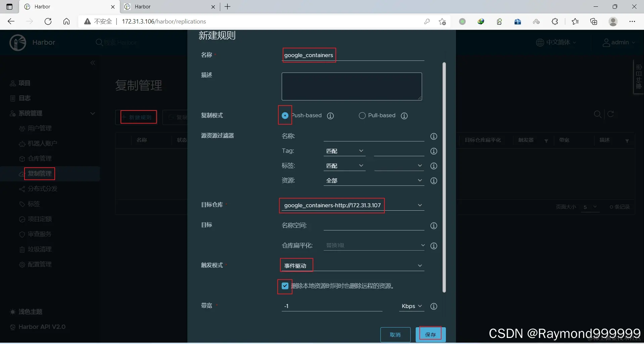
Task: Click the 搜索 Harbor search magnifier icon
Action: coord(99,42)
